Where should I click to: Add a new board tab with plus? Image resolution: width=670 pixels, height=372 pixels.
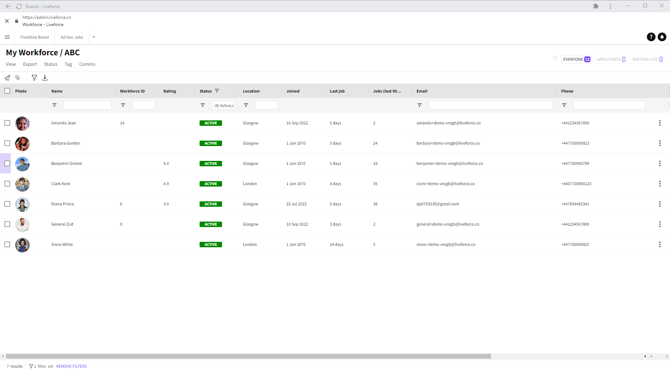pos(94,37)
